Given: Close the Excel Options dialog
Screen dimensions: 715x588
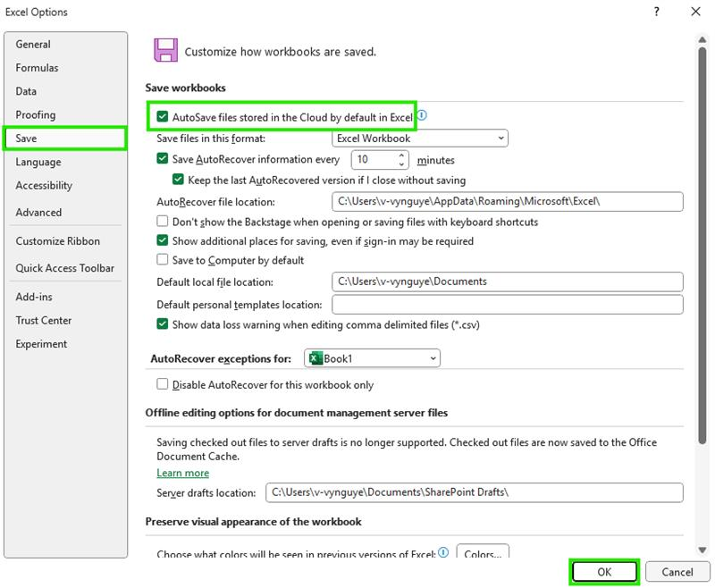Looking at the screenshot, I should pos(695,12).
